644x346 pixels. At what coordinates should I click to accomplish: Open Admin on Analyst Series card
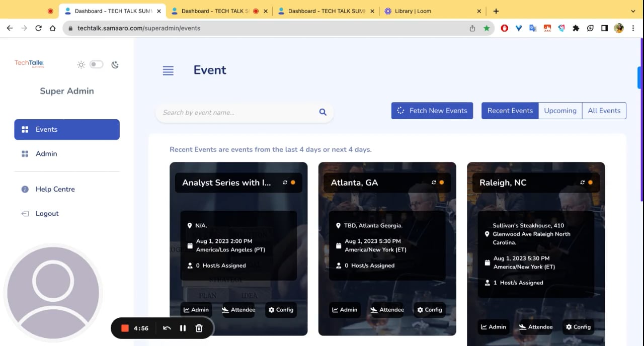196,310
